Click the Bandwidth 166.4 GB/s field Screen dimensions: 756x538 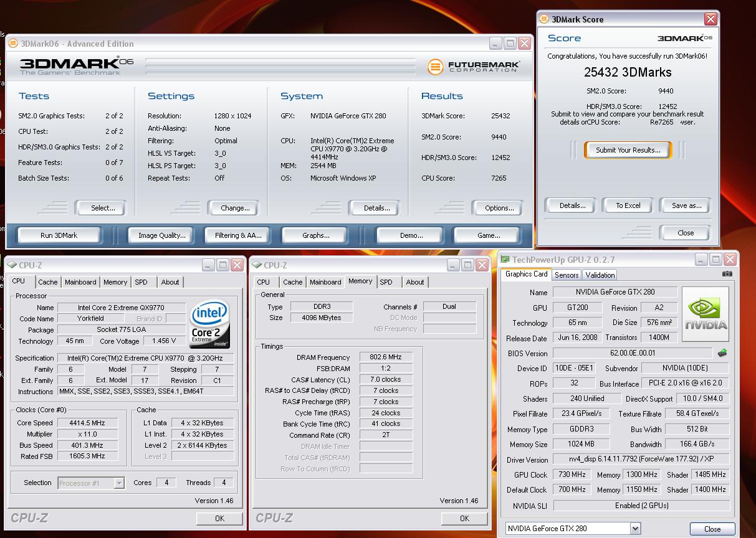[x=696, y=444]
